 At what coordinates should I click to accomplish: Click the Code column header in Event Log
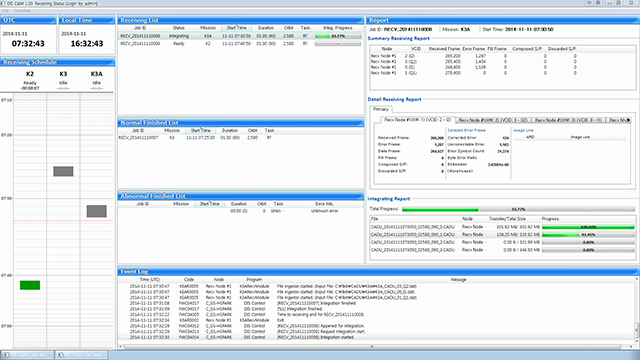pyautogui.click(x=189, y=280)
